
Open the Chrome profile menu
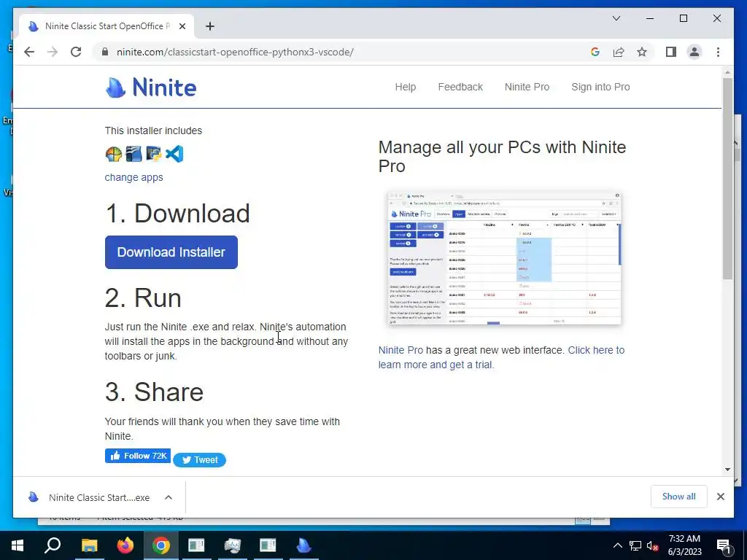click(x=694, y=52)
